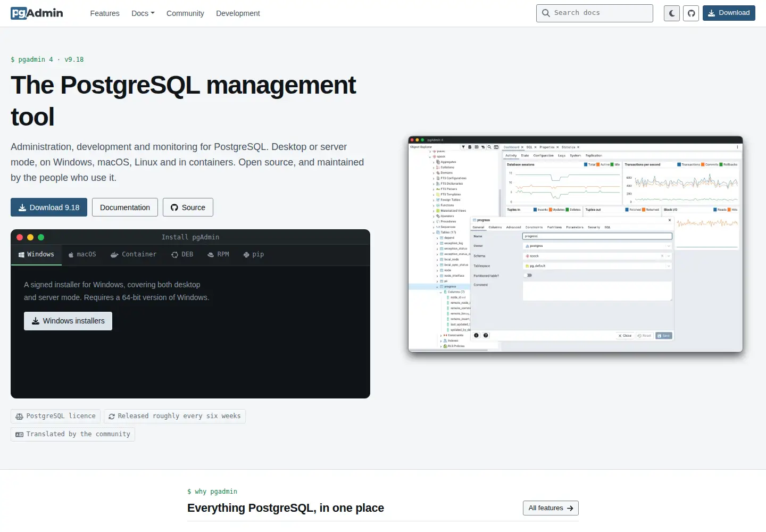Open the Community page
Image resolution: width=766 pixels, height=532 pixels.
click(x=185, y=13)
